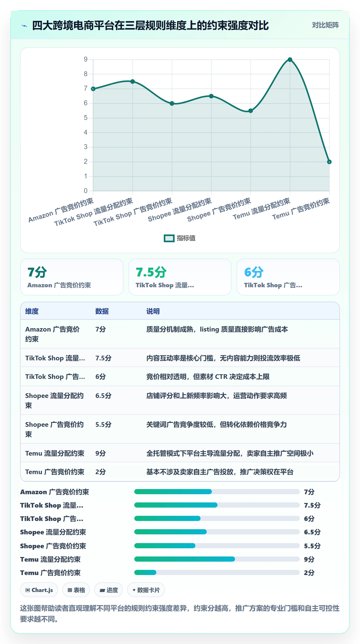The height and width of the screenshot is (644, 360).
Task: Click the description starting with 竞价相对透明
Action: pyautogui.click(x=208, y=377)
